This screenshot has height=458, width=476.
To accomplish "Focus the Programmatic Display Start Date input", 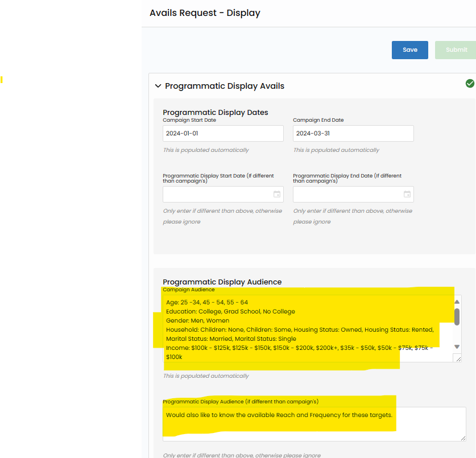I will pos(216,195).
